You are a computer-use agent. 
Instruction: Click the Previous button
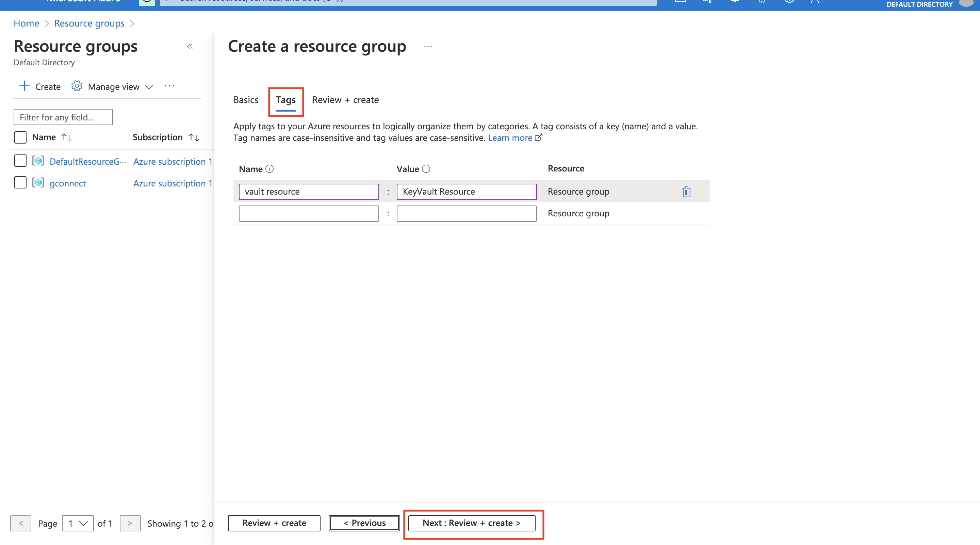pyautogui.click(x=364, y=523)
